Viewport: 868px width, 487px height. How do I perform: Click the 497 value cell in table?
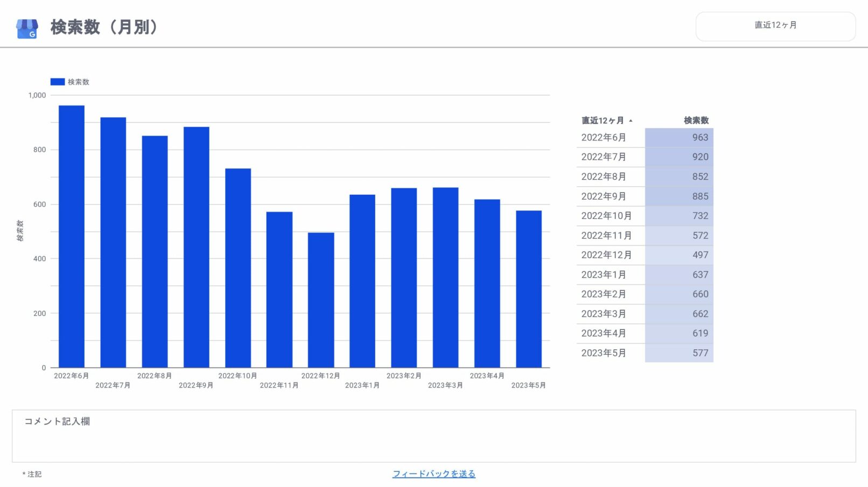tap(679, 255)
